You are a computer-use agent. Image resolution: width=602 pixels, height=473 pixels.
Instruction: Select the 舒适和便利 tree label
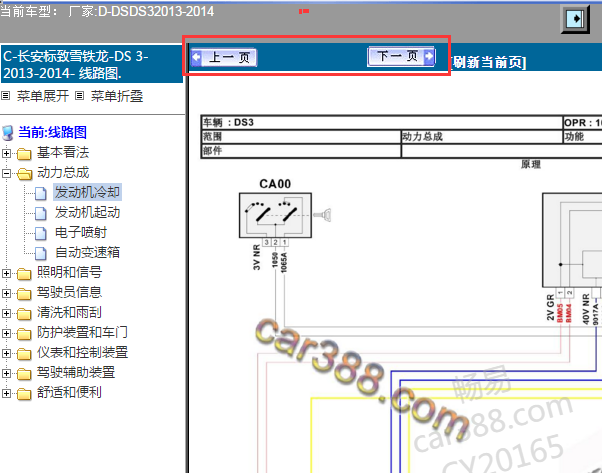click(69, 392)
